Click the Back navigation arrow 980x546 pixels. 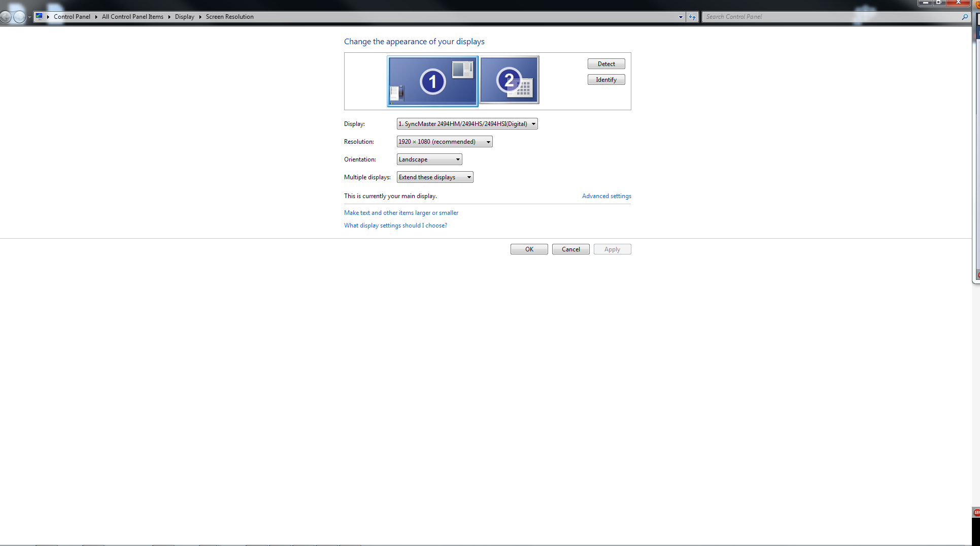pos(6,17)
